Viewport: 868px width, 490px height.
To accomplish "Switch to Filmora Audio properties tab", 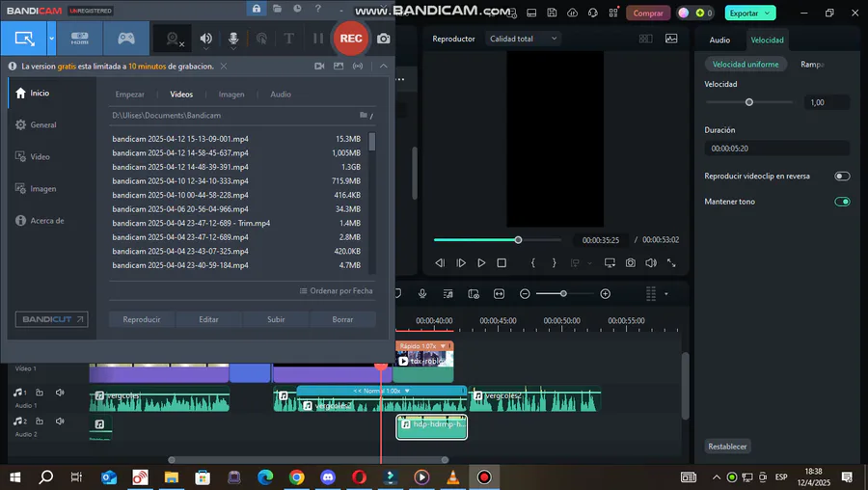I will (719, 40).
